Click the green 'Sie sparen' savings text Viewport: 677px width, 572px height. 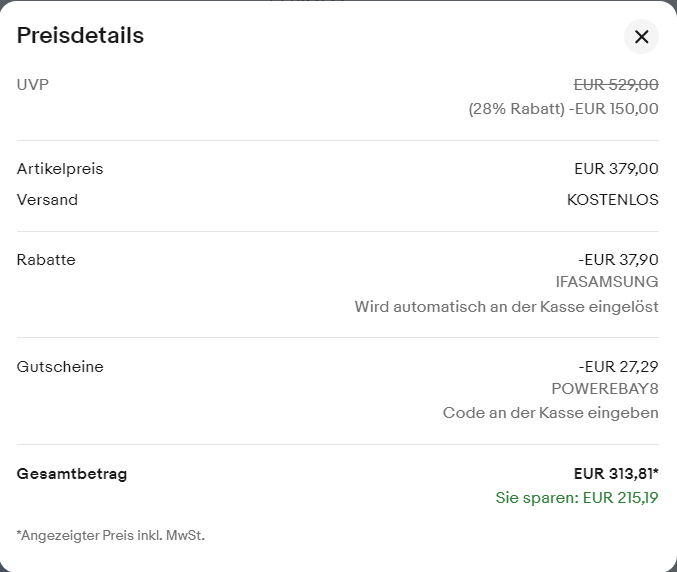point(577,498)
